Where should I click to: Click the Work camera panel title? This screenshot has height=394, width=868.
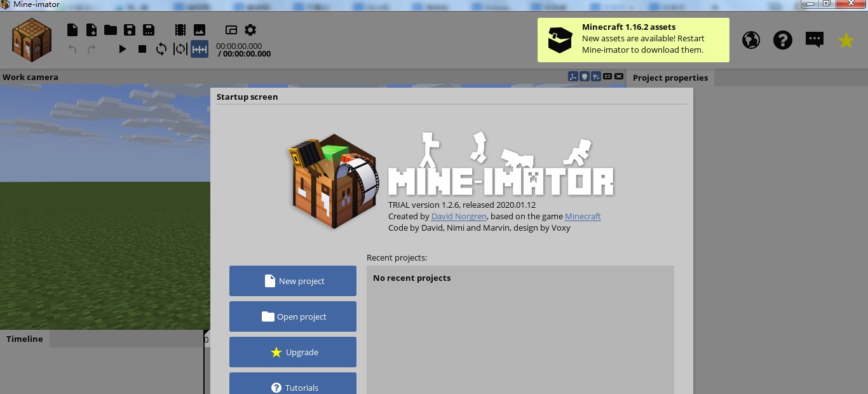[x=31, y=77]
